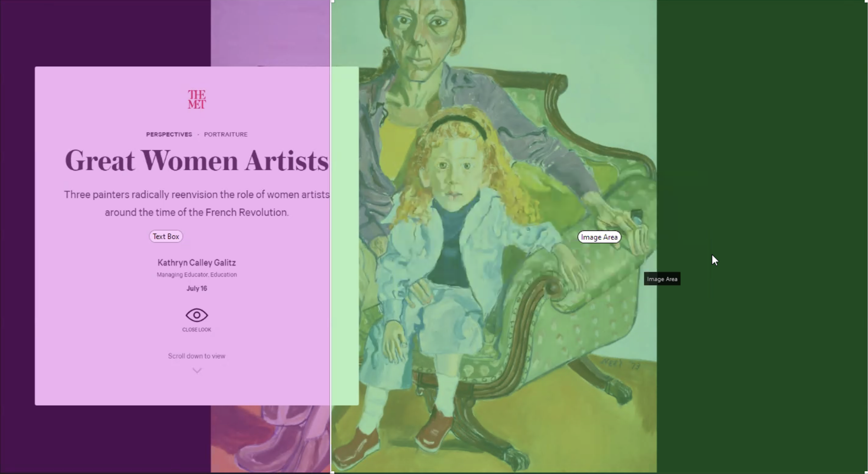Click the down chevron under Scroll down to view
Viewport: 868px width, 474px height.
point(197,371)
